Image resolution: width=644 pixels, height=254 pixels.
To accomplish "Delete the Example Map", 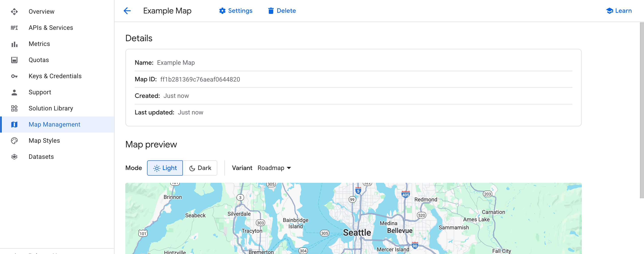I will pyautogui.click(x=281, y=11).
